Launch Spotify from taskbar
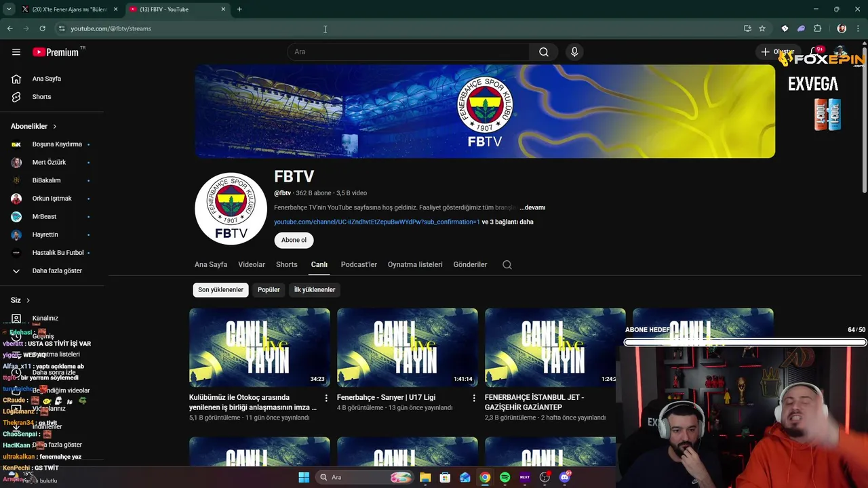 (x=505, y=477)
